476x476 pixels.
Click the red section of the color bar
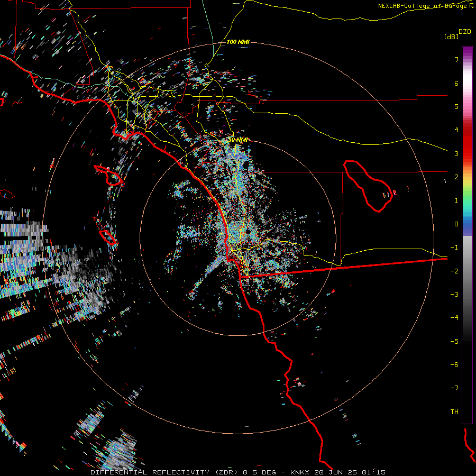tap(467, 143)
